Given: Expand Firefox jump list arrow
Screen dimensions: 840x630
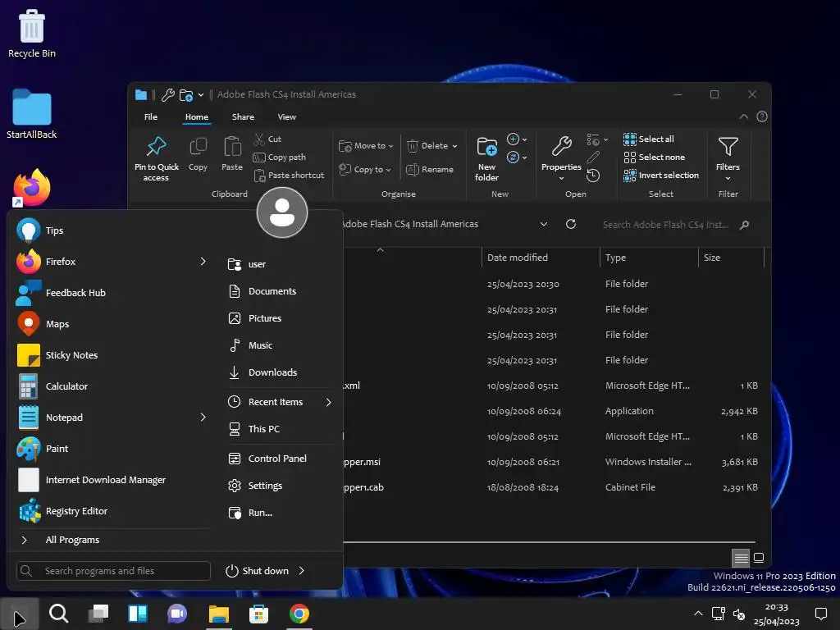Looking at the screenshot, I should point(203,262).
